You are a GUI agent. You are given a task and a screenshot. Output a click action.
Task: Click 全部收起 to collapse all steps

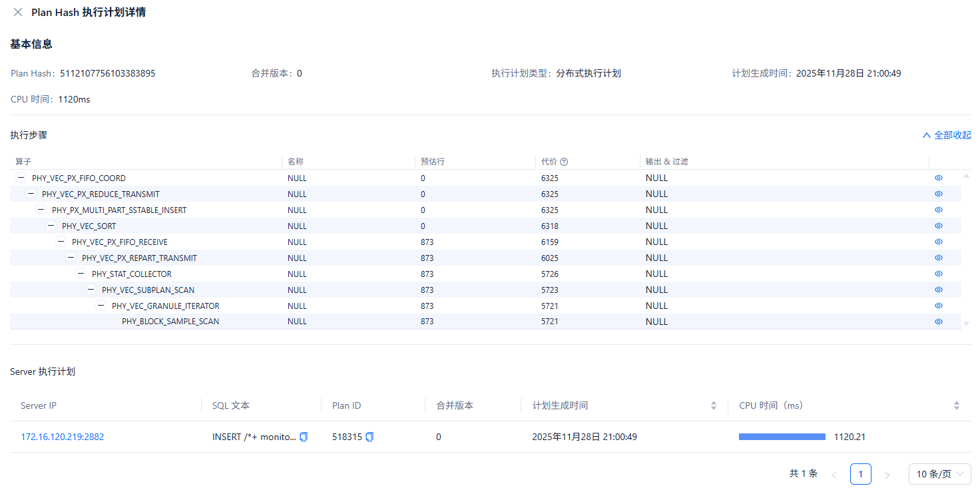point(946,135)
